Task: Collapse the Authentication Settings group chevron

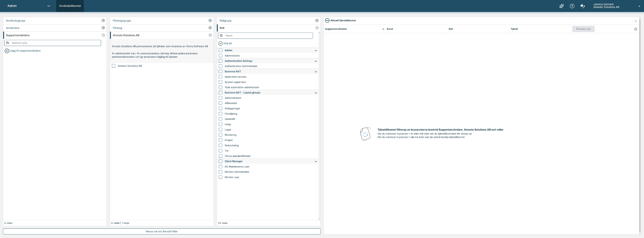Action: [x=316, y=61]
